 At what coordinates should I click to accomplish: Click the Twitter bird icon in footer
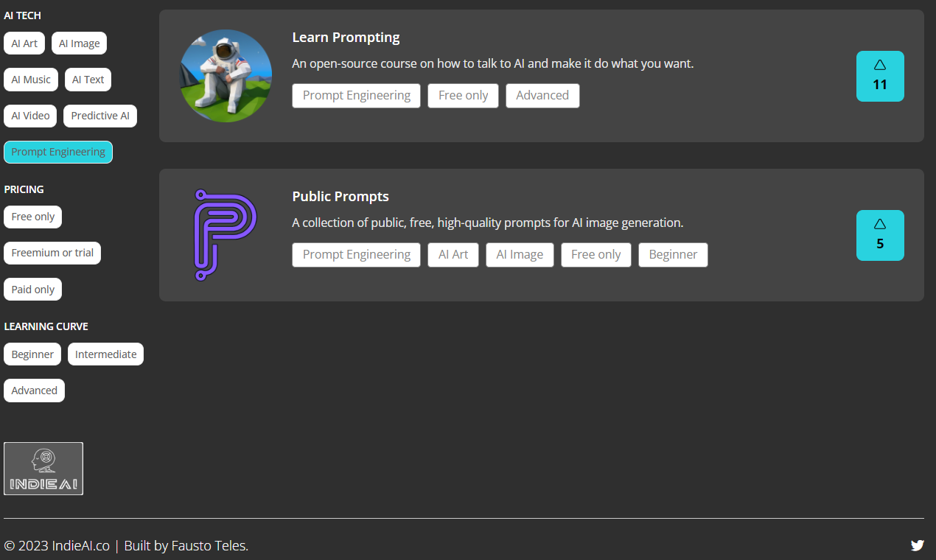917,545
